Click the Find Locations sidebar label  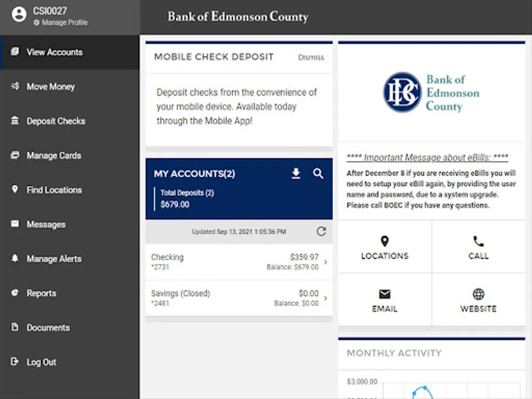point(54,190)
